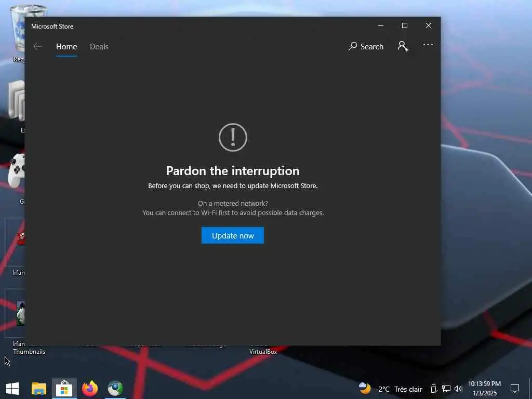Image resolution: width=532 pixels, height=399 pixels.
Task: Select the game controller desktop icon
Action: point(16,170)
